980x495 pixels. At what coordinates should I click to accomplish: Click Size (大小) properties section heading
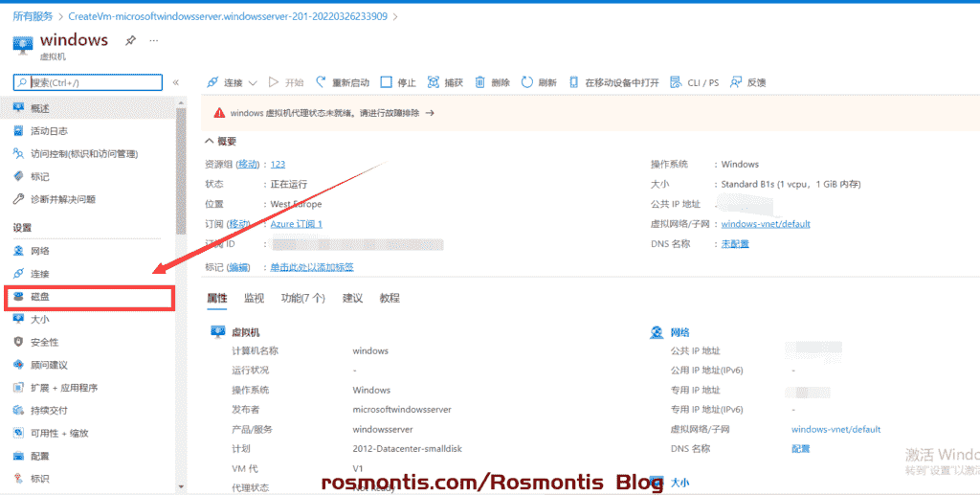click(679, 484)
